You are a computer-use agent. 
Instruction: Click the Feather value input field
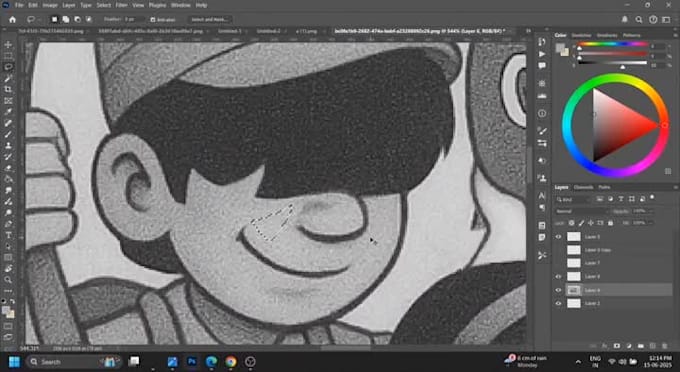pyautogui.click(x=134, y=20)
